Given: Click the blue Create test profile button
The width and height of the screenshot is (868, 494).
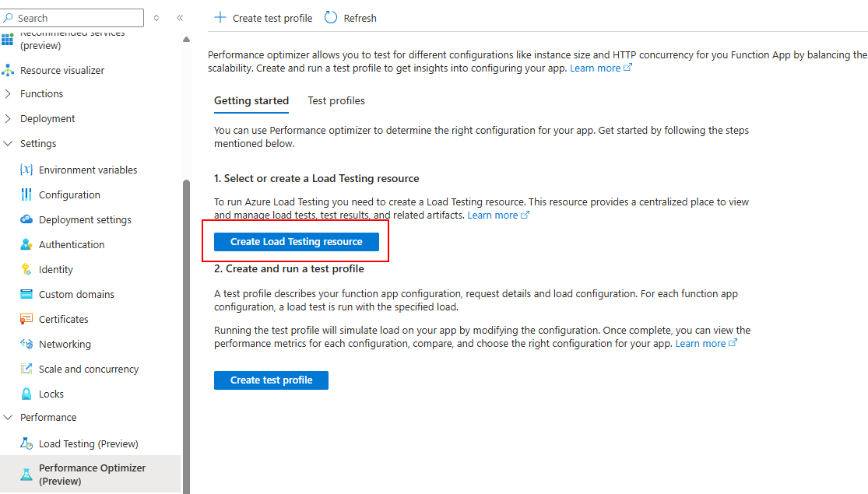Looking at the screenshot, I should 271,380.
